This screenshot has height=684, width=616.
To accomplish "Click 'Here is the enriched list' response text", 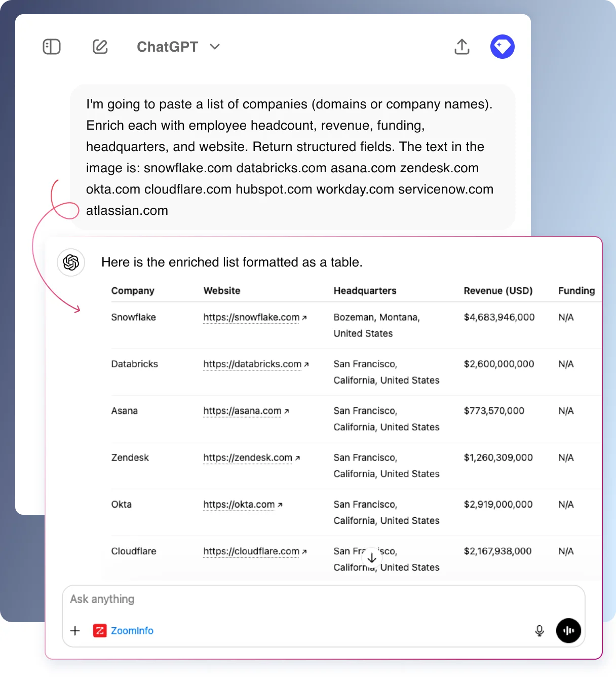I will click(x=232, y=262).
